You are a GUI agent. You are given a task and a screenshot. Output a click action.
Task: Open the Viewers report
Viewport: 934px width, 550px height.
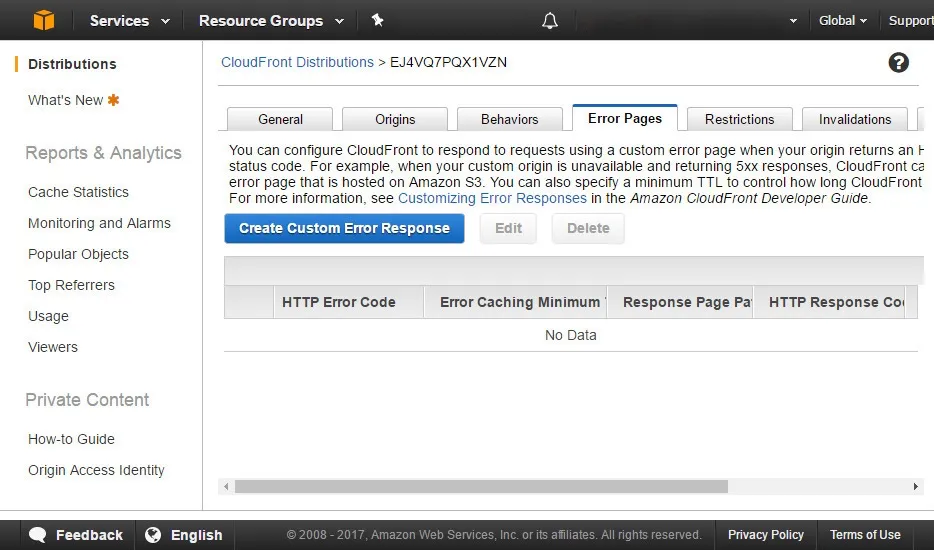coord(52,347)
